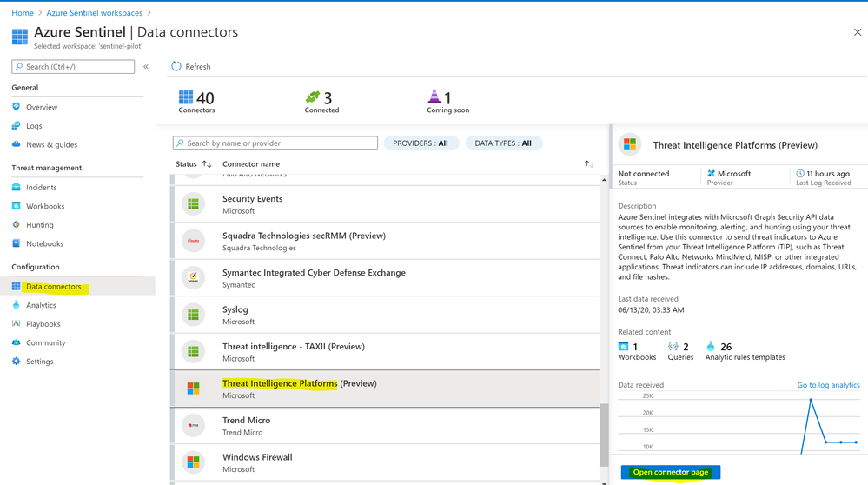The image size is (868, 485).
Task: Click Analytic rules templates flask icon
Action: (711, 347)
